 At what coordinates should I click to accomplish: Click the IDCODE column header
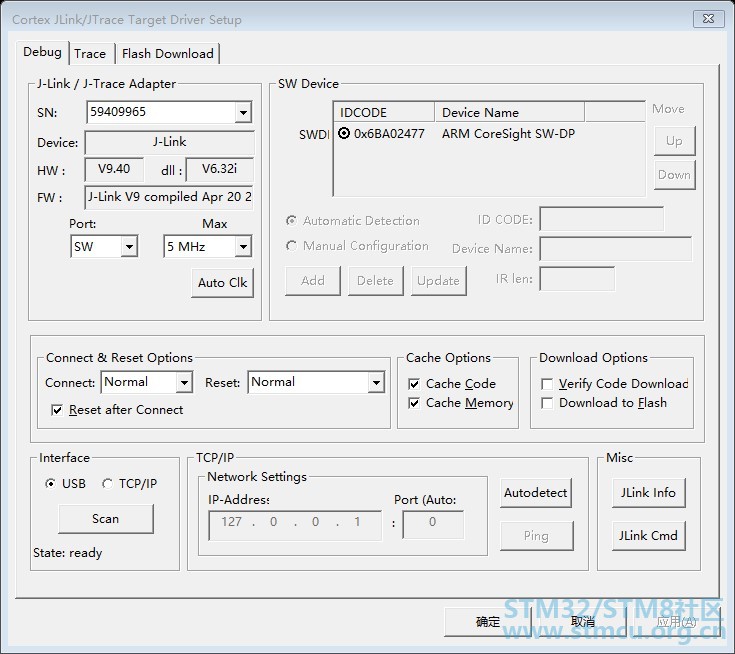click(384, 113)
